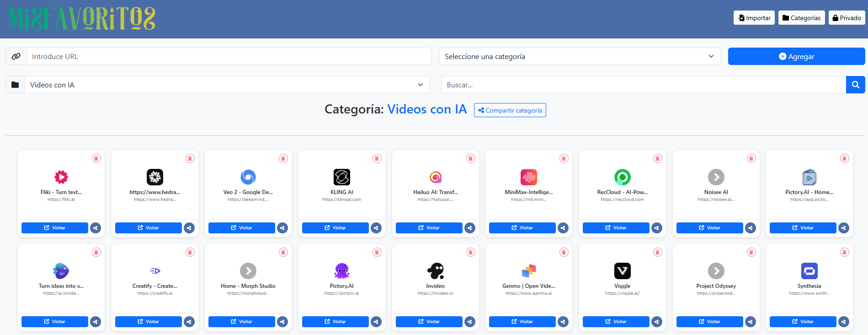Image resolution: width=868 pixels, height=335 pixels.
Task: Share the Genmo bookmark card
Action: (563, 322)
